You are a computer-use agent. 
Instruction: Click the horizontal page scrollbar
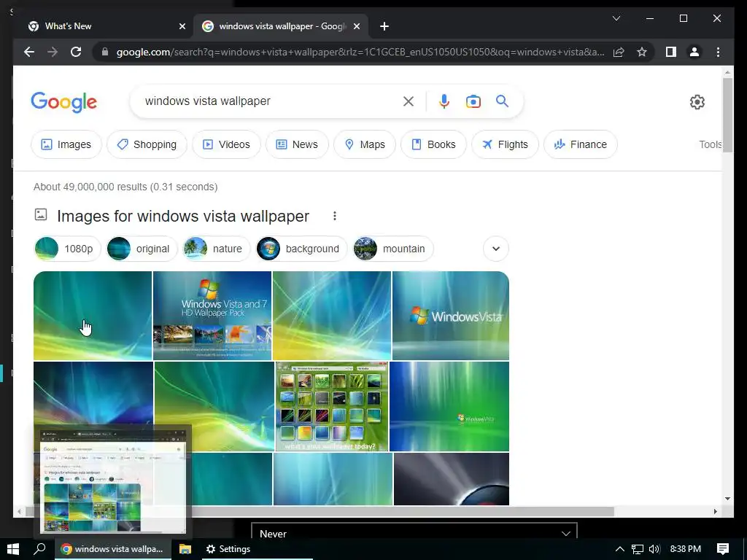coord(320,511)
